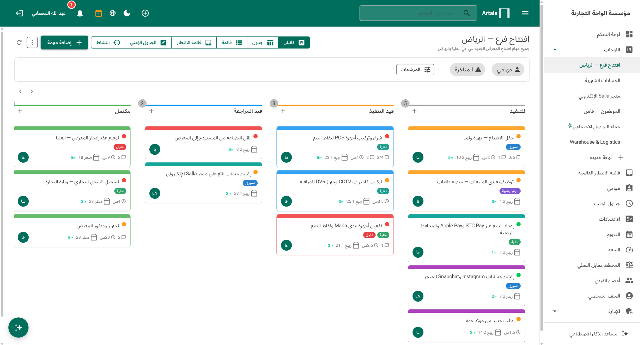
Task: Open الملف الشخصي profile page
Action: [x=592, y=296]
